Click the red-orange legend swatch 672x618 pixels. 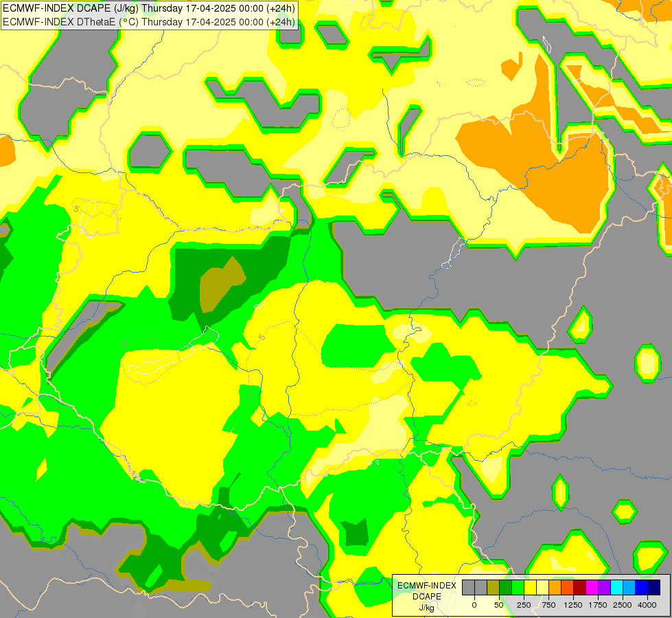click(568, 588)
